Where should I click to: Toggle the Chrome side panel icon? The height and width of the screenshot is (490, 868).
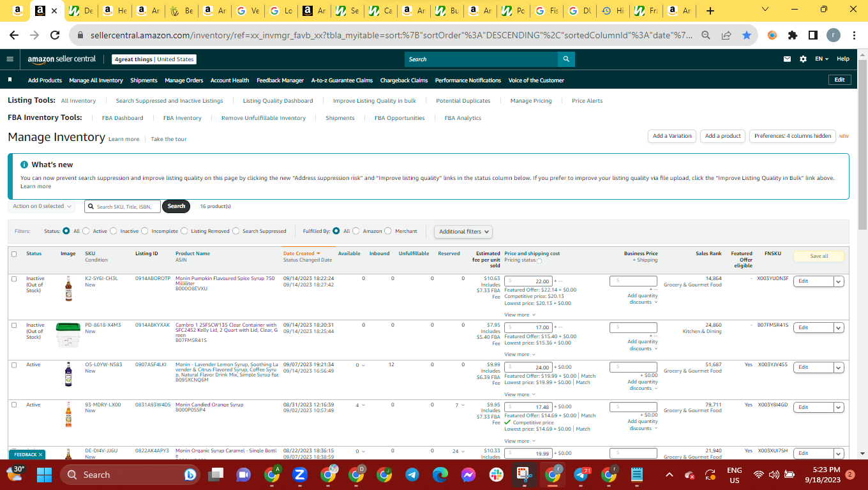coord(813,36)
